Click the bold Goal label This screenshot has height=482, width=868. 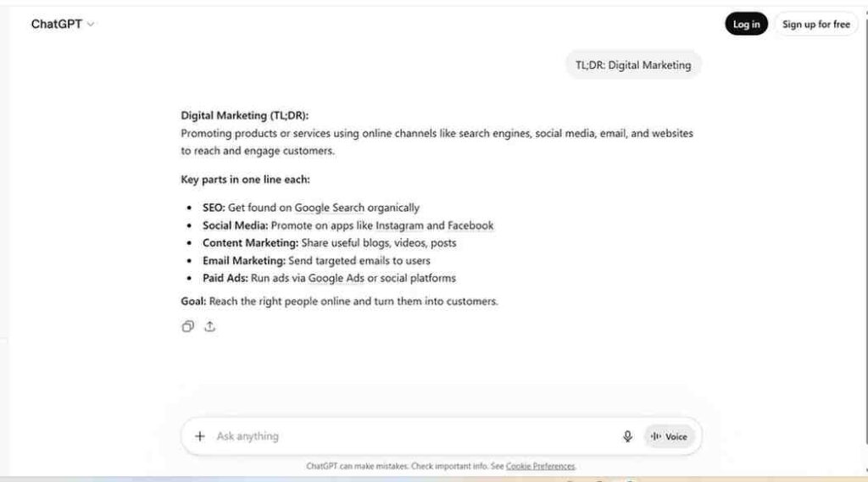pyautogui.click(x=193, y=301)
